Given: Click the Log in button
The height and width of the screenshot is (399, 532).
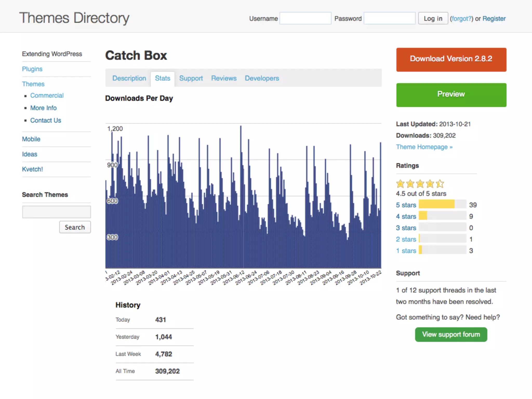Looking at the screenshot, I should coord(433,18).
